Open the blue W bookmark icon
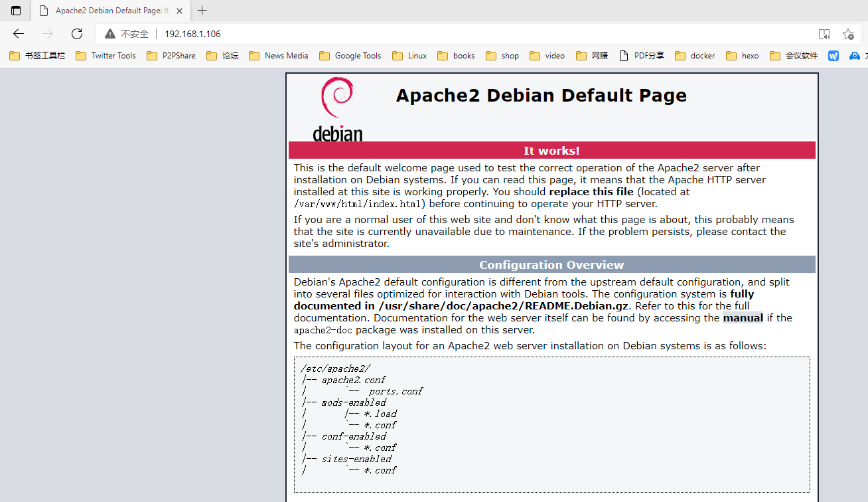The width and height of the screenshot is (868, 502). pyautogui.click(x=833, y=56)
